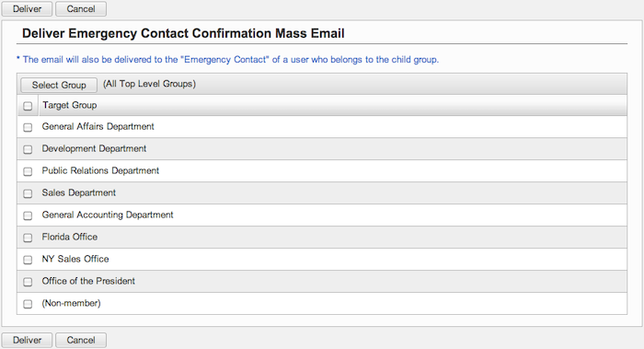Check the Development Department checkbox
Viewport: 644px width, 349px height.
(x=28, y=149)
